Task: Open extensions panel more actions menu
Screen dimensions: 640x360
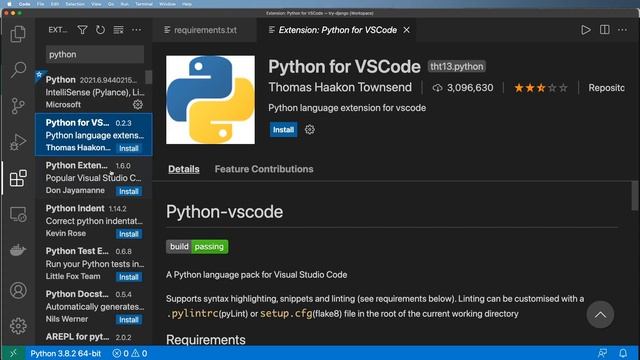Action: (136, 30)
